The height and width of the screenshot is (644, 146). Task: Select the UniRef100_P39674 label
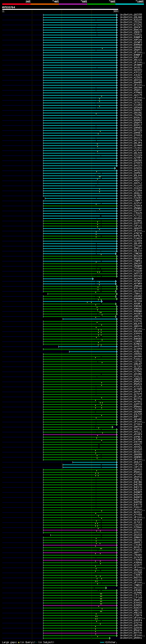point(131,615)
